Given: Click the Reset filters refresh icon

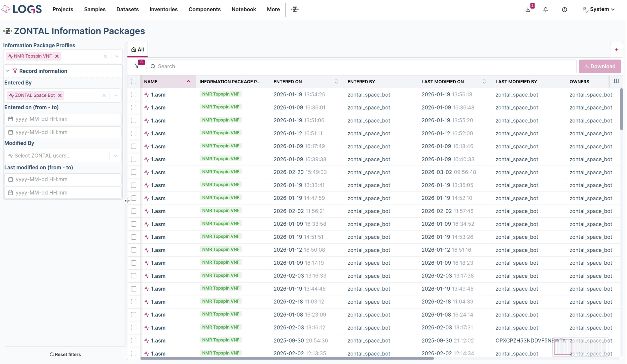Looking at the screenshot, I should click(x=52, y=354).
